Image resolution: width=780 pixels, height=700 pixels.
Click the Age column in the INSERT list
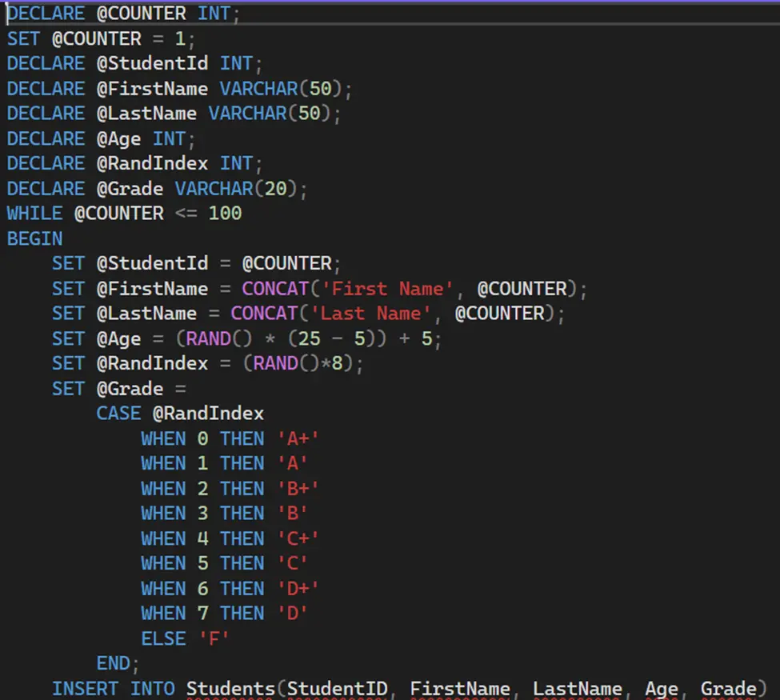tap(662, 689)
